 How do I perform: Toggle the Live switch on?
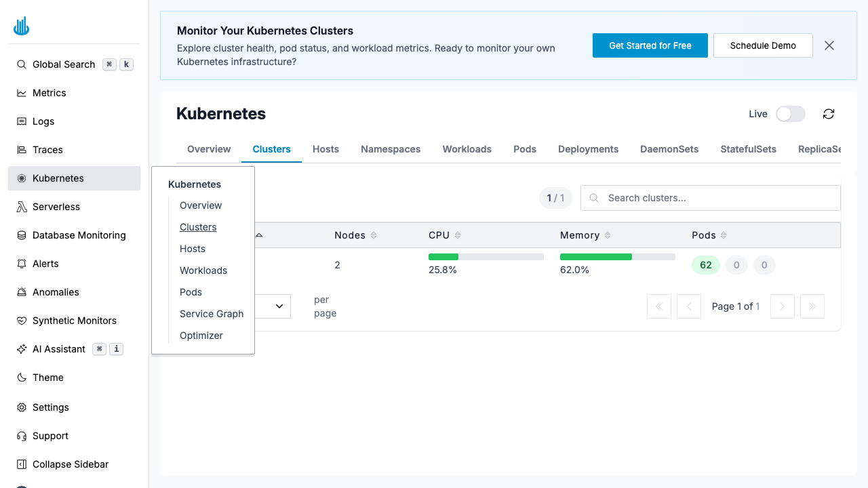click(790, 114)
